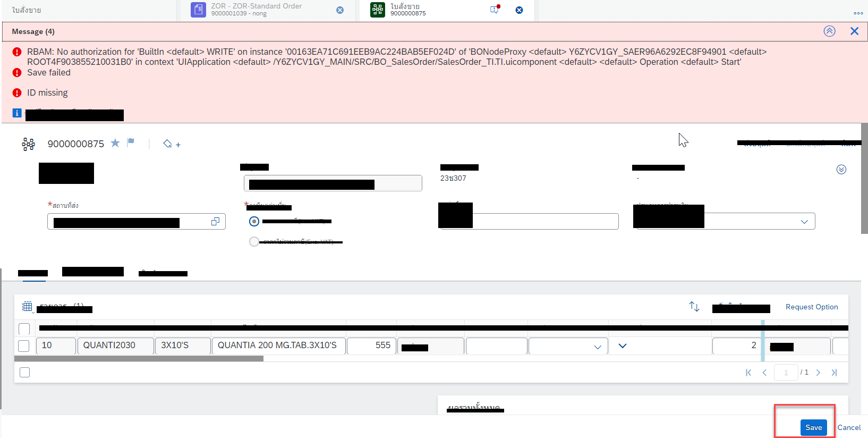Open the items table settings icon
Screen dimensions: 868x438
(28, 307)
